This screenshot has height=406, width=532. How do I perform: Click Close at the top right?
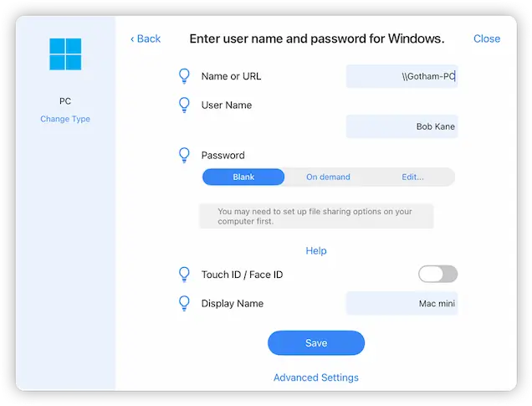tap(486, 39)
